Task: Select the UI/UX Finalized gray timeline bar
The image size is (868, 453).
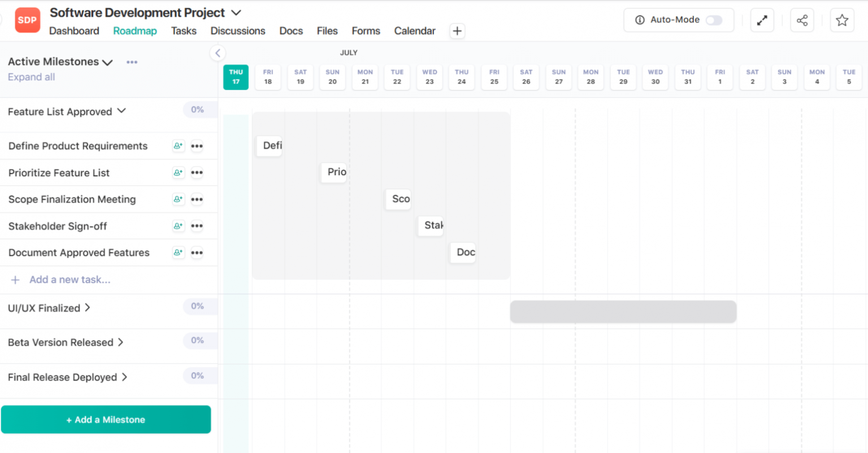Action: click(x=623, y=312)
